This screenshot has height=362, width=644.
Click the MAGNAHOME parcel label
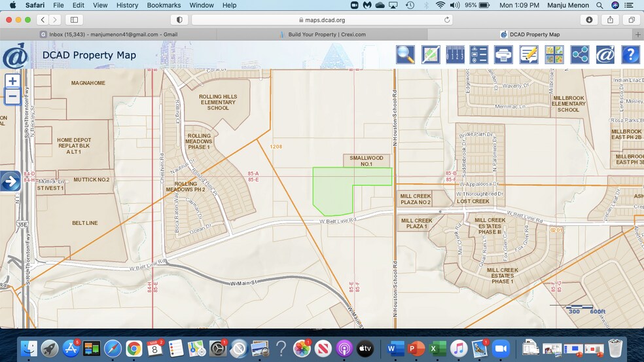point(88,83)
